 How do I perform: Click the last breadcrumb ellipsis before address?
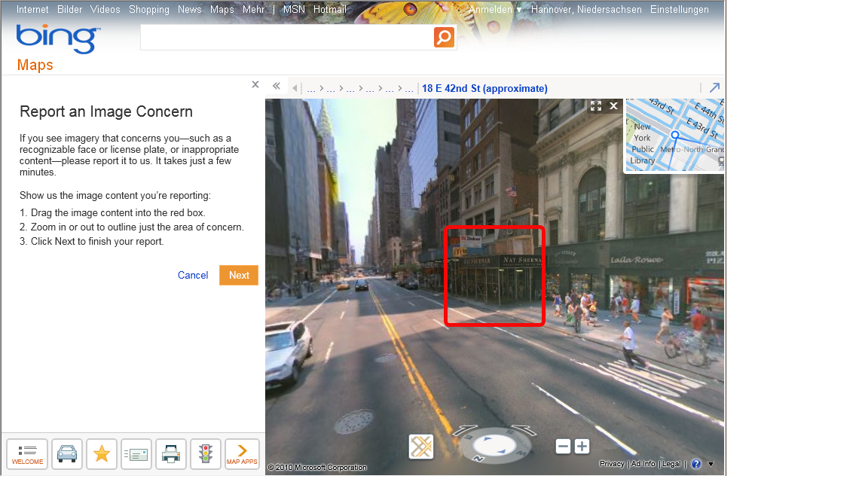pos(408,89)
